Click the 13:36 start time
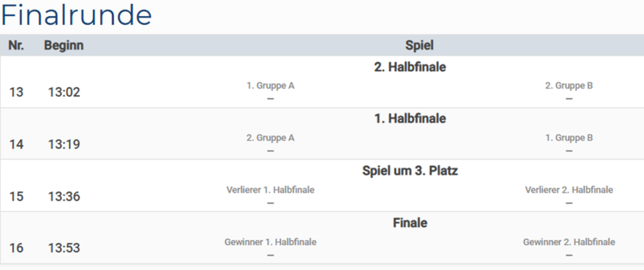The image size is (644, 270). [64, 197]
